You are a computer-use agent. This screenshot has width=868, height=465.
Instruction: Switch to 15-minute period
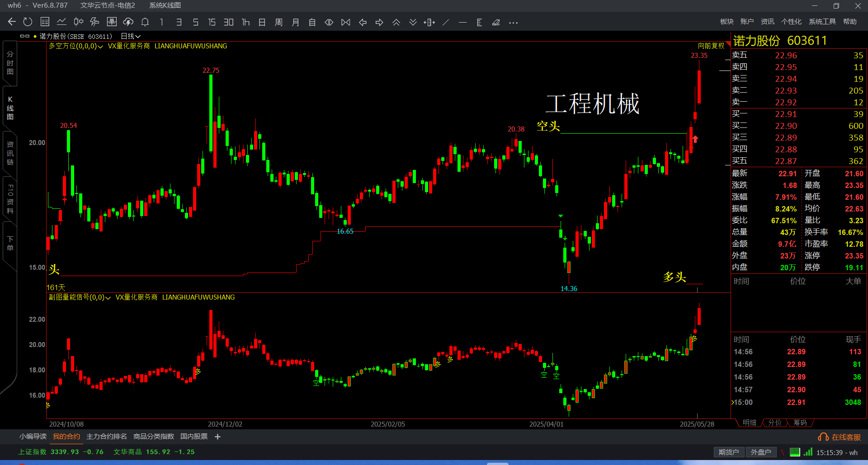[x=212, y=22]
